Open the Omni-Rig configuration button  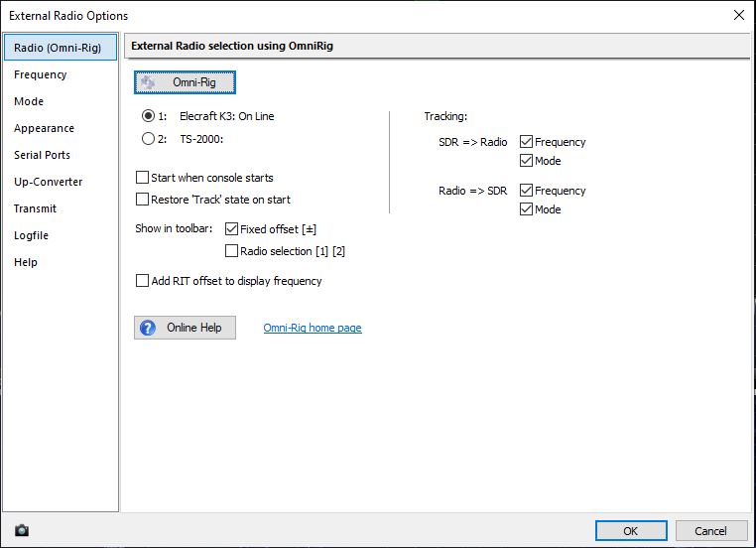185,82
